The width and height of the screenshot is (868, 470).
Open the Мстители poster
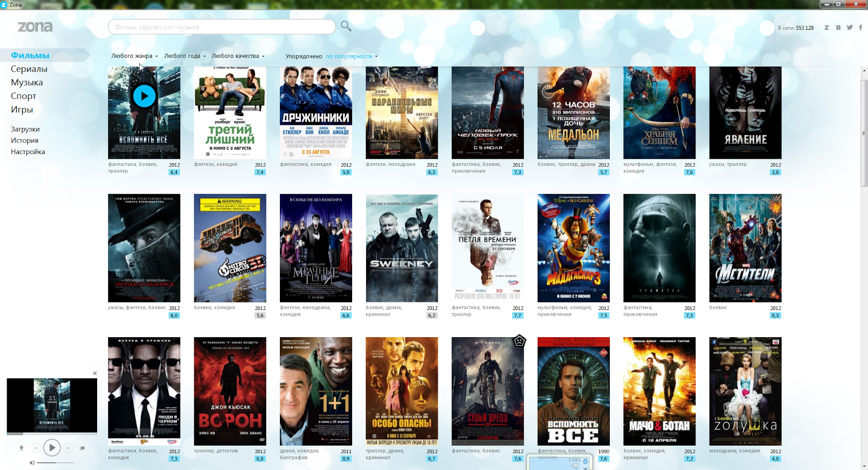coord(745,248)
